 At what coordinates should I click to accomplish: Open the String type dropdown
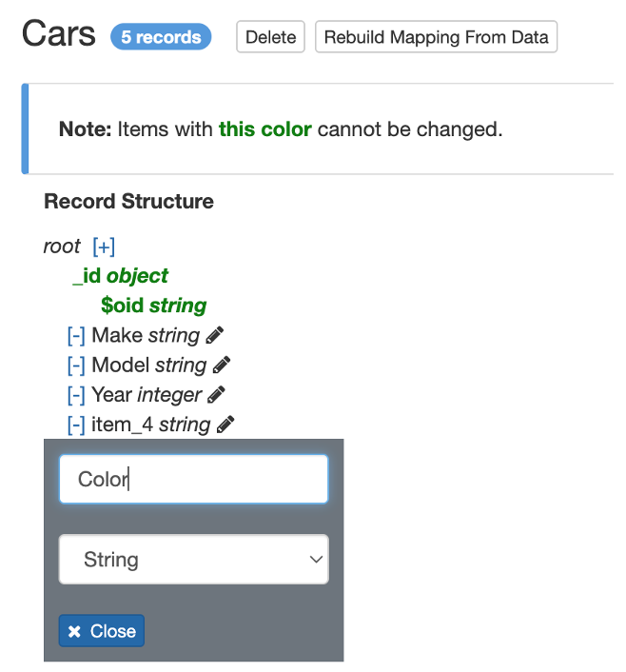pos(193,560)
